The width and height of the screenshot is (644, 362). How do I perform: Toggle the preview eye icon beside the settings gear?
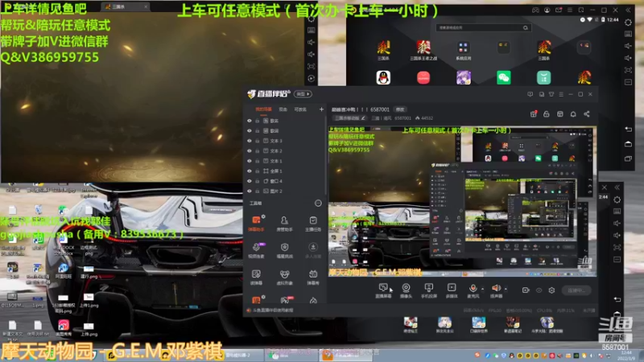pos(539,290)
